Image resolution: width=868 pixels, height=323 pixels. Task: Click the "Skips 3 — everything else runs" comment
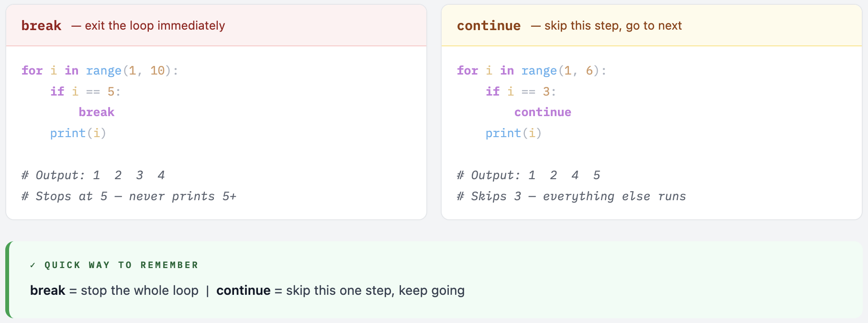pyautogui.click(x=571, y=196)
